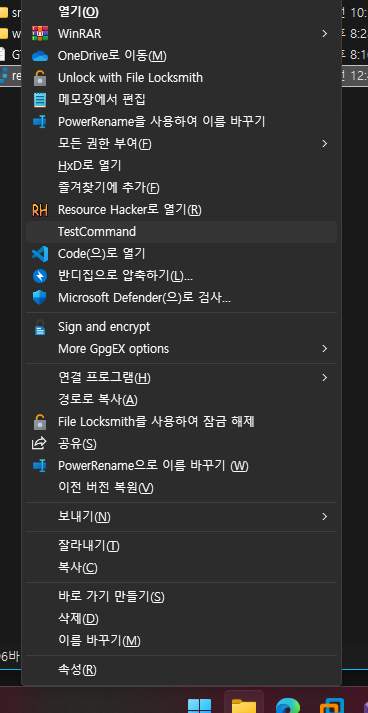368x713 pixels.
Task: Click the OneDrive cloud icon
Action: click(40, 56)
